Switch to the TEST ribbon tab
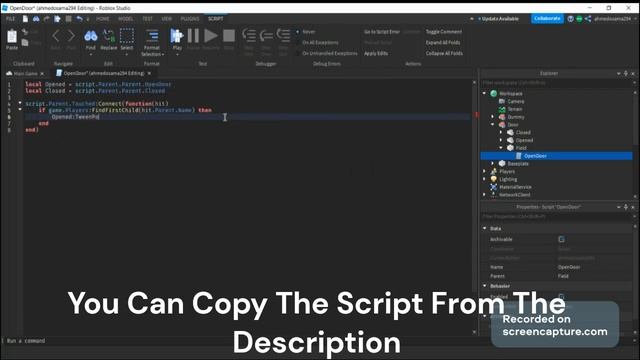Image resolution: width=640 pixels, height=360 pixels. click(147, 19)
